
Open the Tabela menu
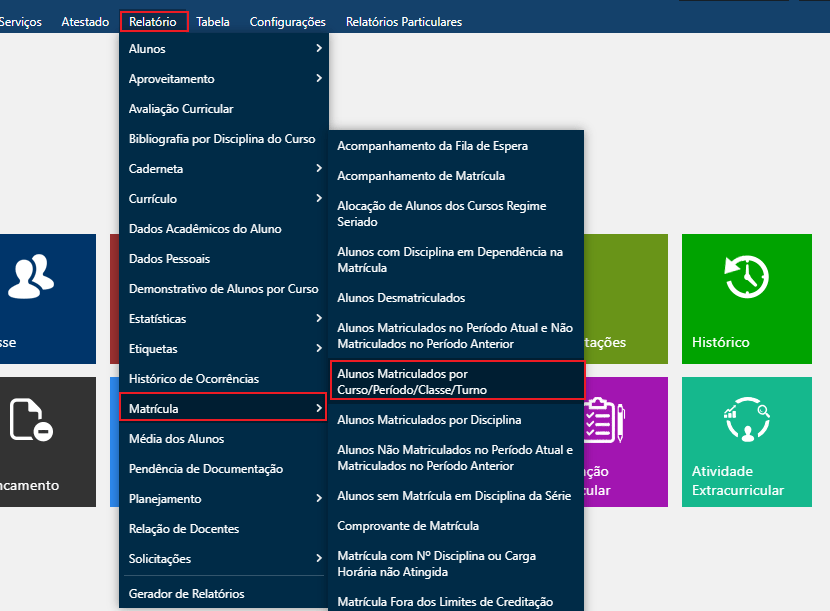(213, 21)
